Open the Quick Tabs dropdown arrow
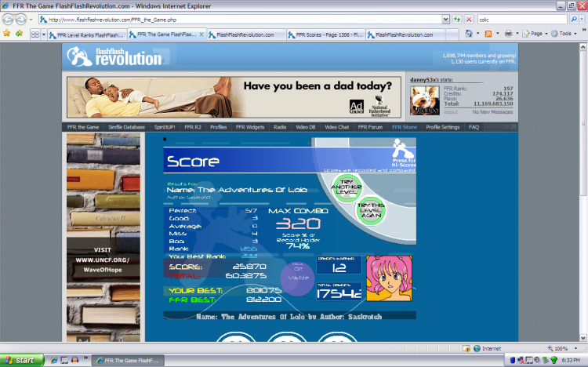 click(x=43, y=35)
